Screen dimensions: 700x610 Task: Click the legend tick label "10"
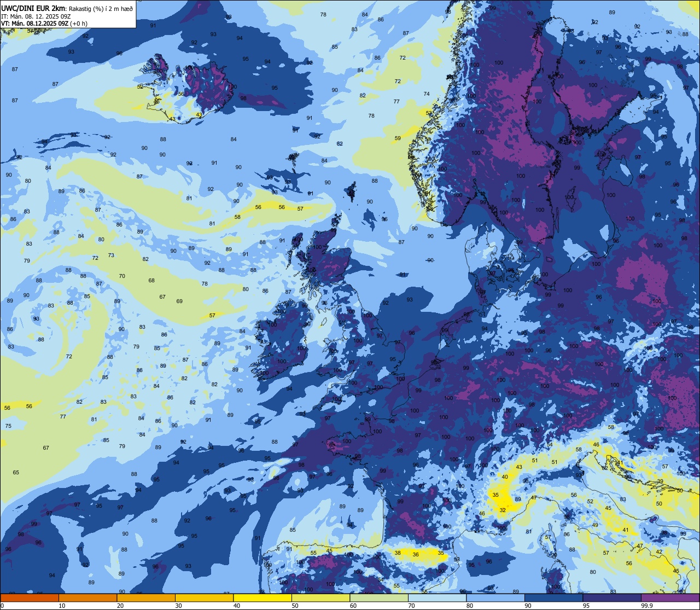(x=62, y=606)
